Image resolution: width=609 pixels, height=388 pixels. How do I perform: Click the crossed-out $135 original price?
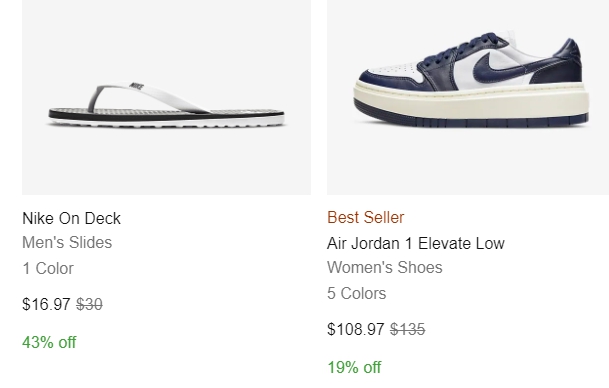(x=407, y=329)
